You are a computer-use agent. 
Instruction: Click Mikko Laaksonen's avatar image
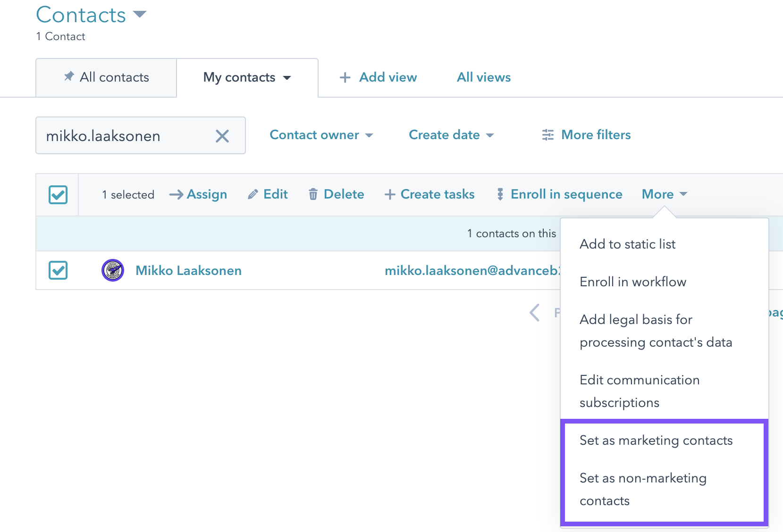(x=113, y=270)
